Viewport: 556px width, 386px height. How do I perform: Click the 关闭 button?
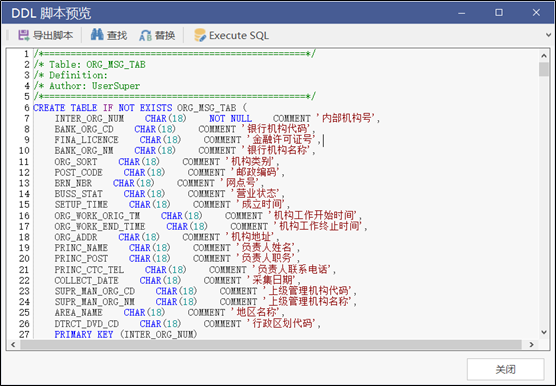coord(505,369)
